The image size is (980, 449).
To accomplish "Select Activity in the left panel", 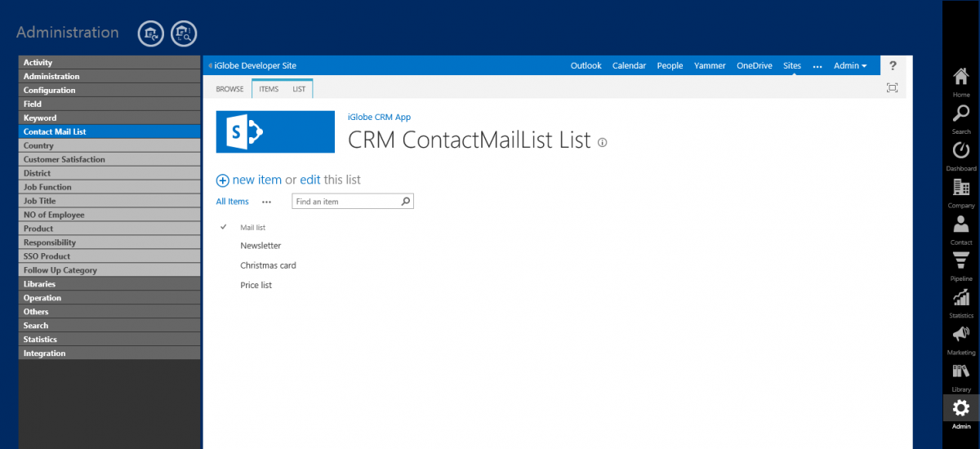I will (109, 62).
